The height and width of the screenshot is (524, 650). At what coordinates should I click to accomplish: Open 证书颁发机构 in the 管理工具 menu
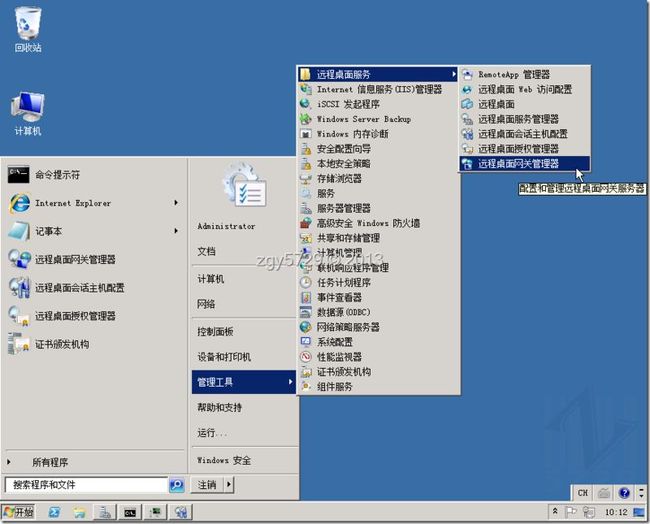pos(378,372)
